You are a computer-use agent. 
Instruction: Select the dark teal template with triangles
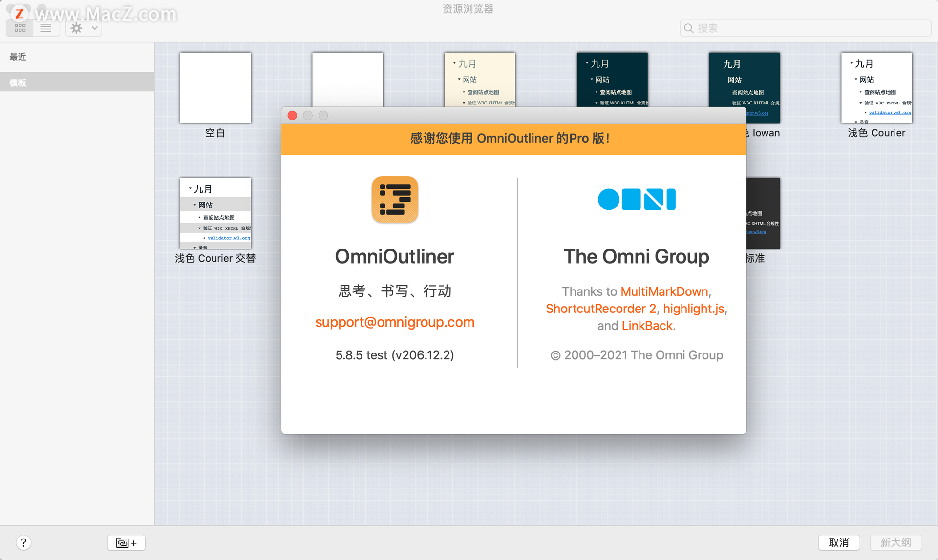(x=612, y=79)
